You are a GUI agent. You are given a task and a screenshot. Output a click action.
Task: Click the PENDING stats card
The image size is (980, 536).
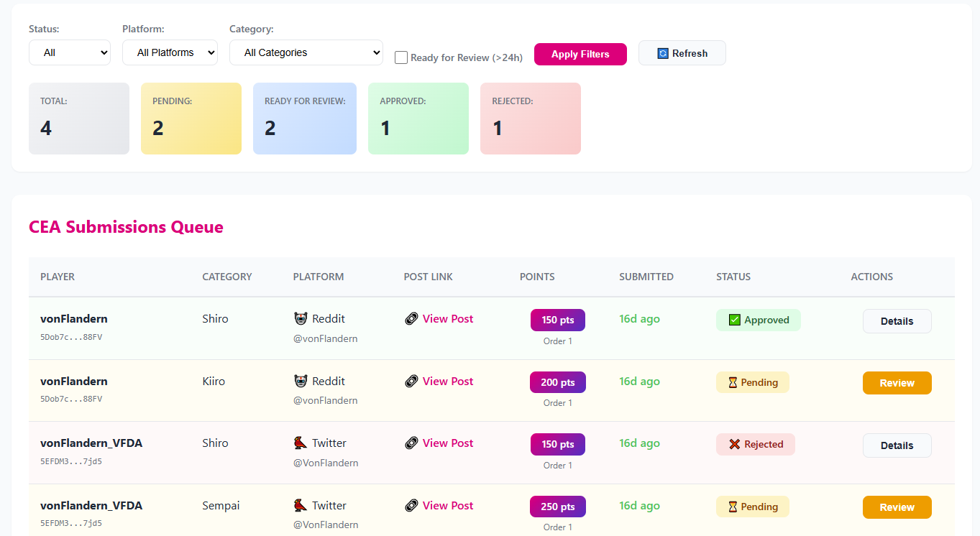[191, 119]
